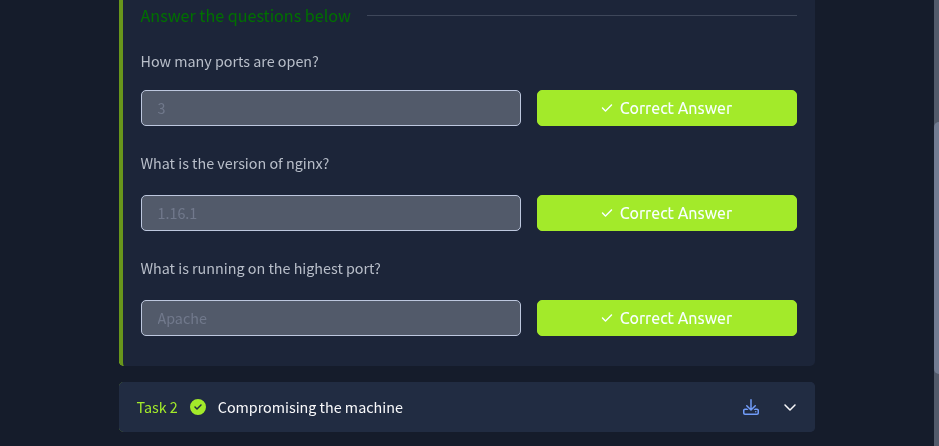Screen dimensions: 939x446
Task: Click the 'What is running on the highest port?' question
Action: [260, 269]
